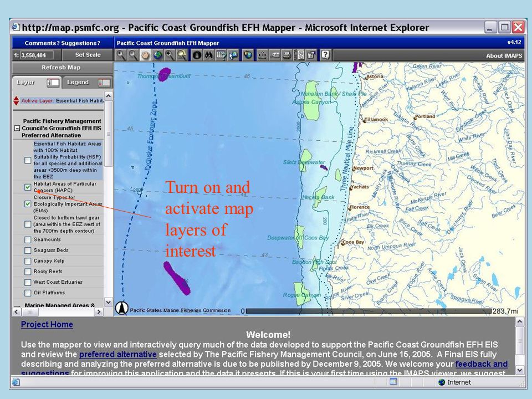Image resolution: width=532 pixels, height=399 pixels.
Task: Switch to the Layer tab
Action: click(37, 83)
